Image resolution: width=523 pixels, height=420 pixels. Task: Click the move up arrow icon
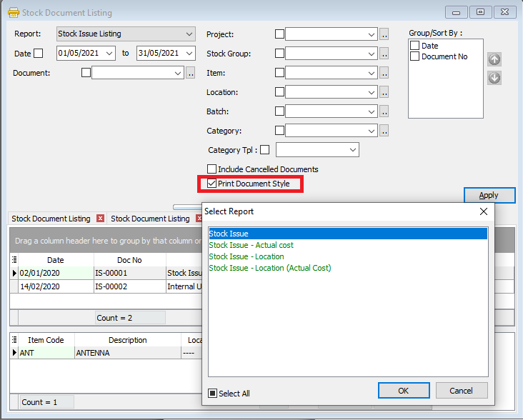tap(494, 59)
